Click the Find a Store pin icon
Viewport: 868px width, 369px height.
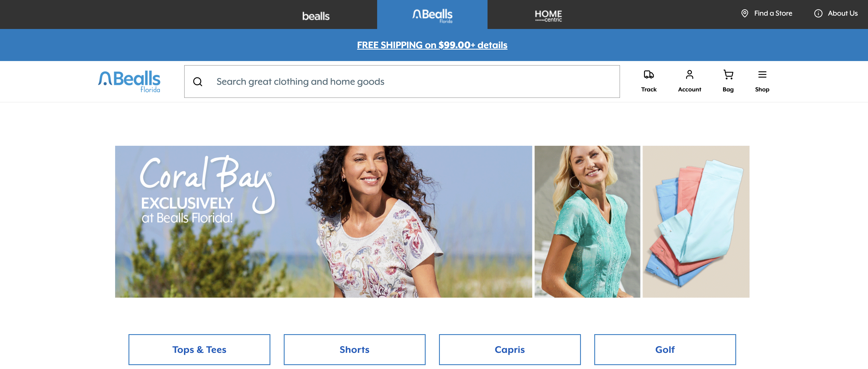coord(745,13)
